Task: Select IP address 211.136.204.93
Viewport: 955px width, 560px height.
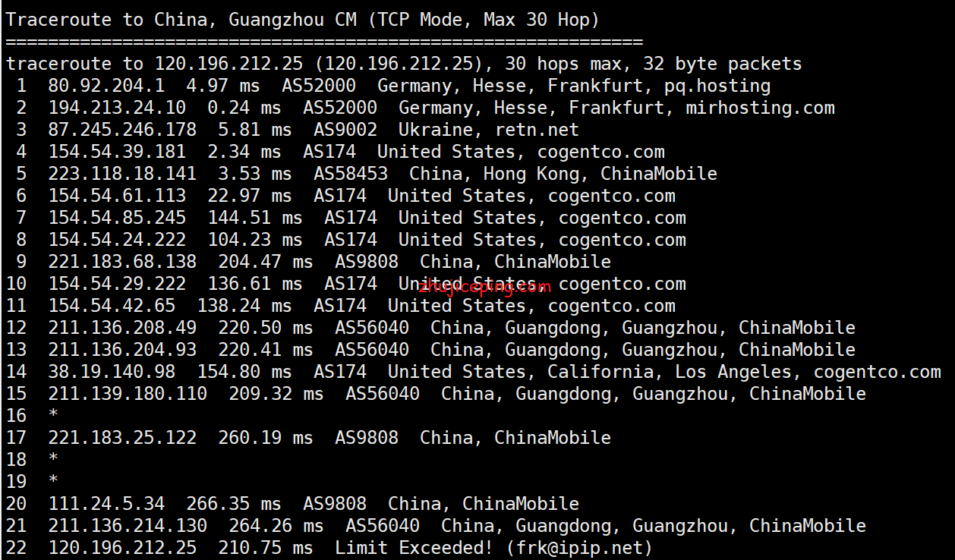Action: click(x=122, y=350)
